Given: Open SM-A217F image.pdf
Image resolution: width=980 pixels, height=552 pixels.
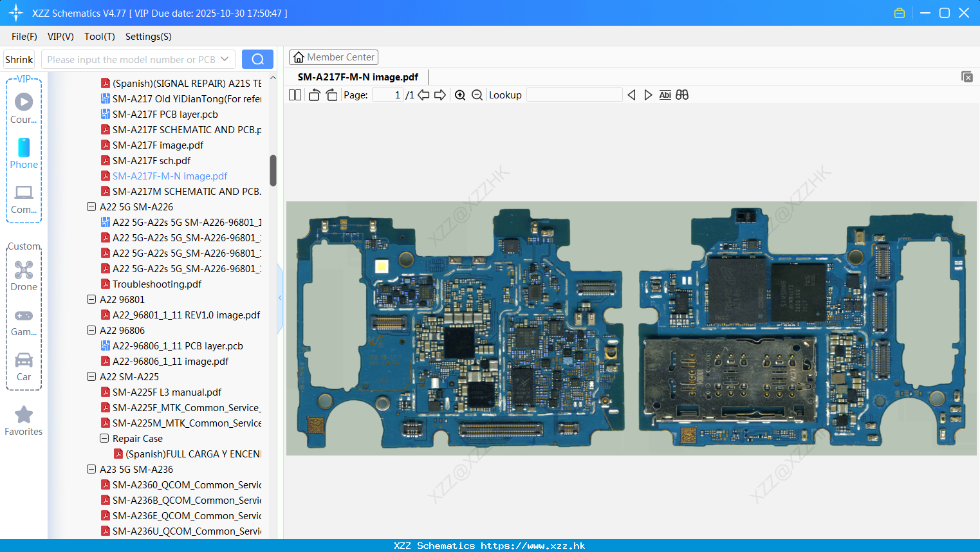Looking at the screenshot, I should tap(158, 145).
